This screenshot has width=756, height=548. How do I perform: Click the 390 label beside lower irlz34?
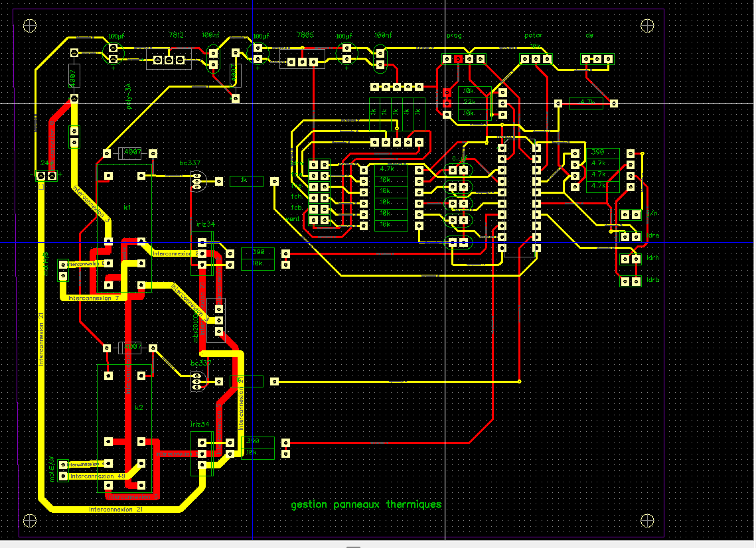pos(252,441)
